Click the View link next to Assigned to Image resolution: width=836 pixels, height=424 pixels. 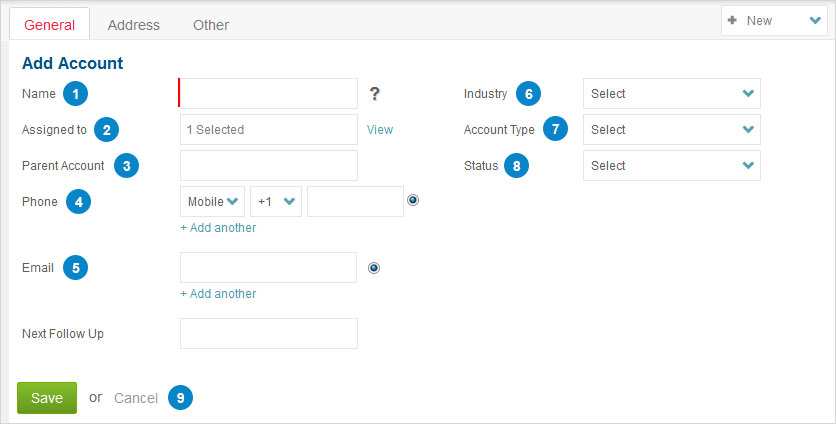[x=380, y=130]
